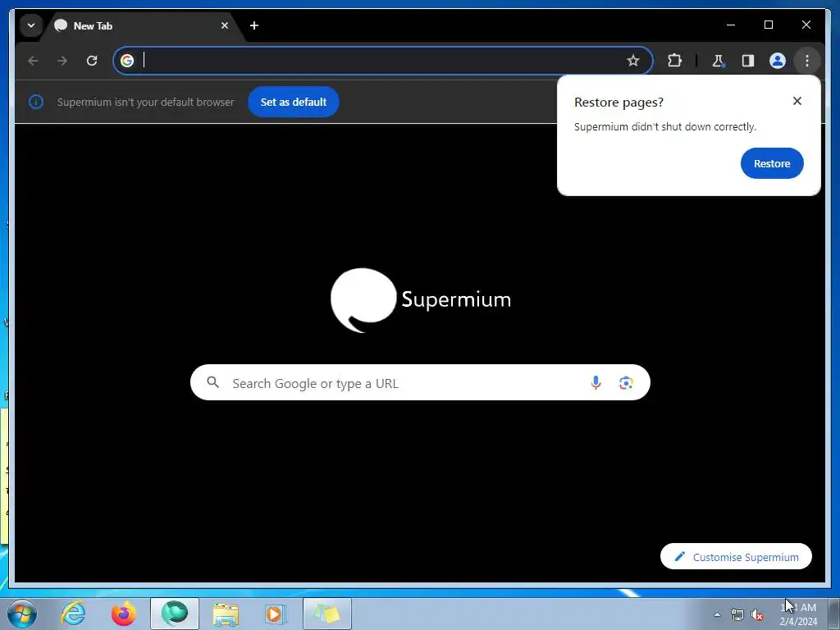Close the Restore pages popup
Image resolution: width=840 pixels, height=630 pixels.
(797, 101)
